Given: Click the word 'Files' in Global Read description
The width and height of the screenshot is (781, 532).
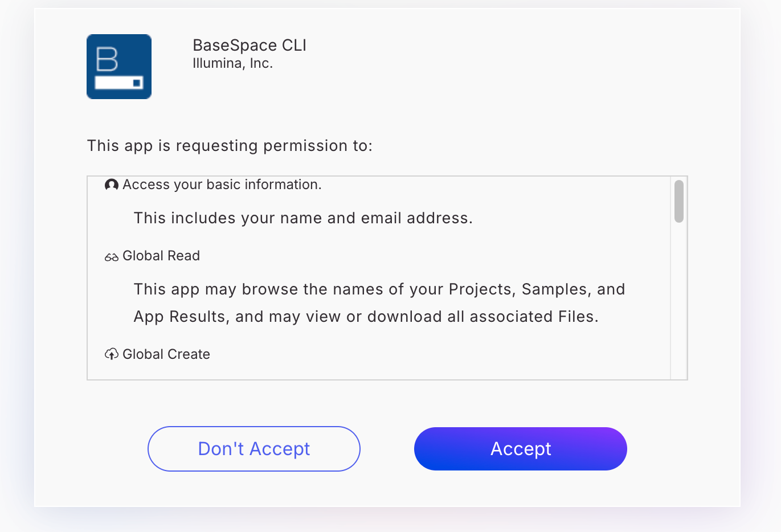Looking at the screenshot, I should click(x=576, y=317).
